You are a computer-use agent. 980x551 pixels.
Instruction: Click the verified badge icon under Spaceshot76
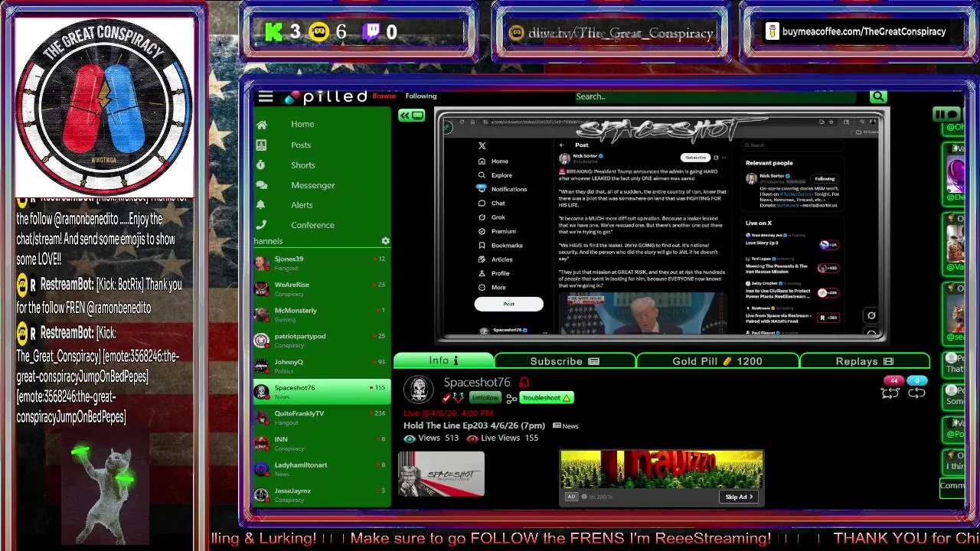[446, 398]
